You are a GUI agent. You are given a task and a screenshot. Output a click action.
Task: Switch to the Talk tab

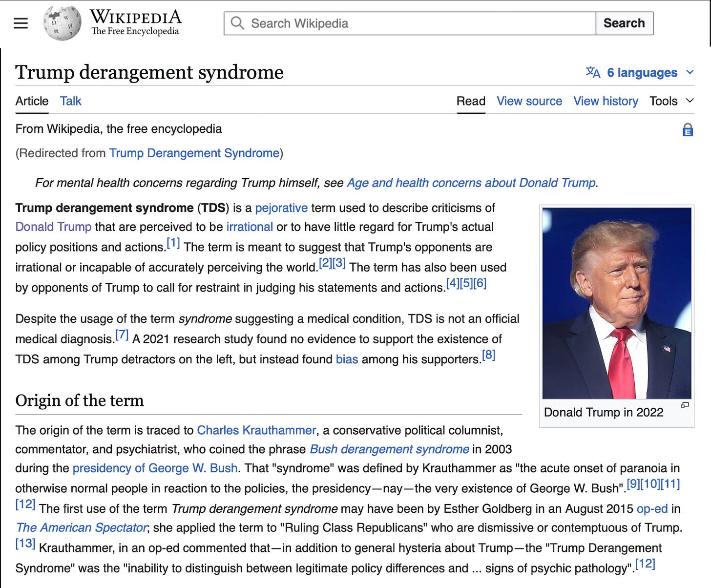coord(70,101)
